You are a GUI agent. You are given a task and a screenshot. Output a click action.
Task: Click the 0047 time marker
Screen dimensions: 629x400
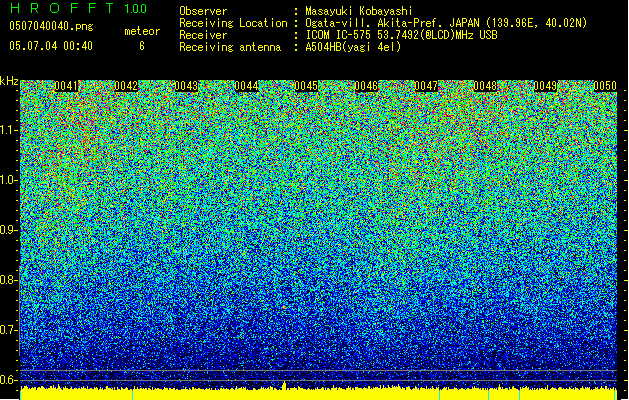pyautogui.click(x=426, y=86)
